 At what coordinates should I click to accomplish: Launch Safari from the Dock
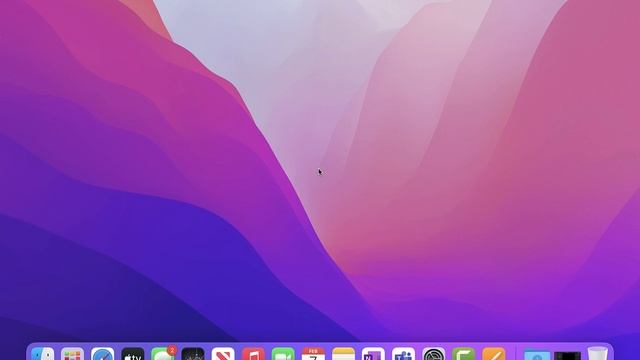click(102, 354)
